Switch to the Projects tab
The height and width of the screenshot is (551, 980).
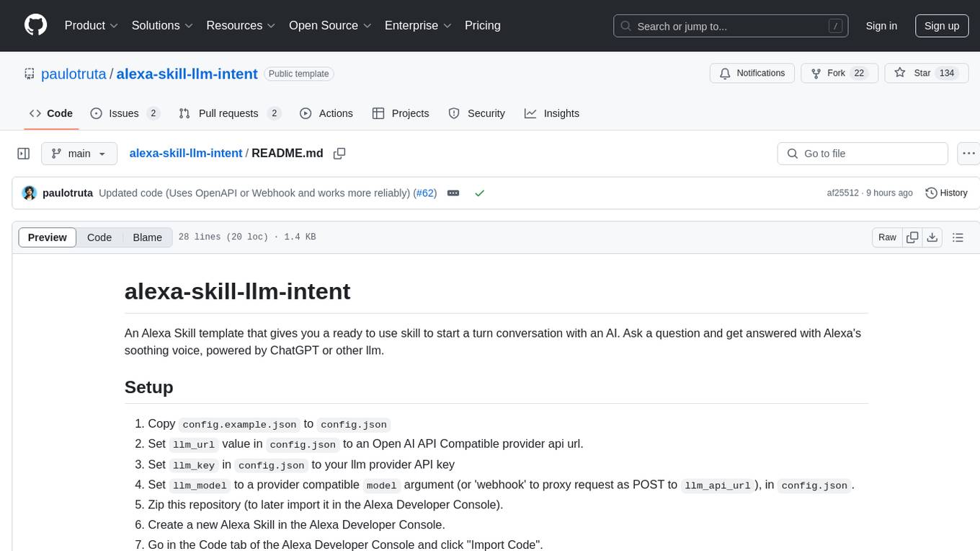(401, 113)
